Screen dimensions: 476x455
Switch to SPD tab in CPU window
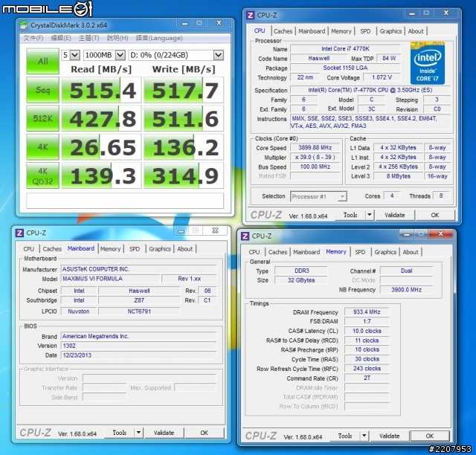pyautogui.click(x=365, y=31)
